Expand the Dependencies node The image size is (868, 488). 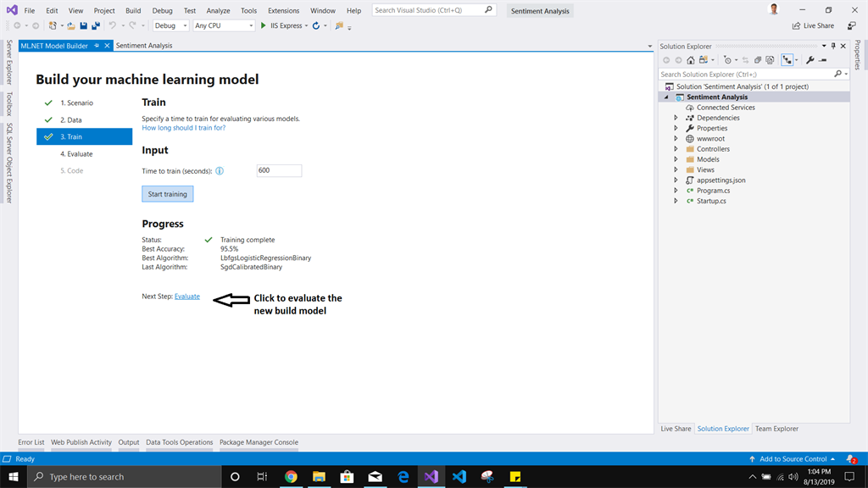(676, 117)
